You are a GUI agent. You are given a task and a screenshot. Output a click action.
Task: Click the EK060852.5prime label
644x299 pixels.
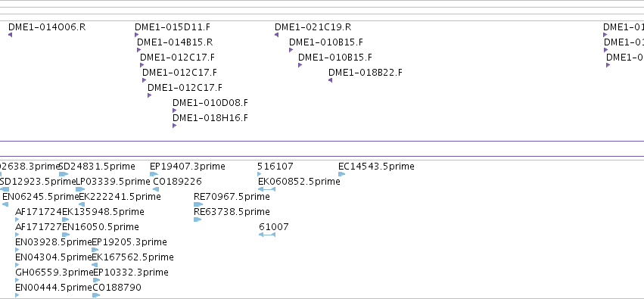pos(299,182)
